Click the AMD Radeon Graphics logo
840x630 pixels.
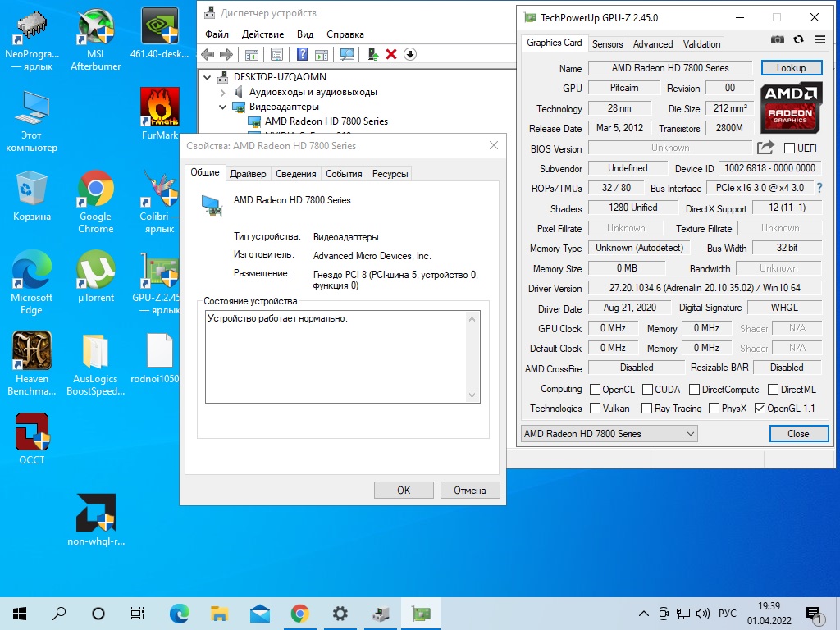coord(791,107)
